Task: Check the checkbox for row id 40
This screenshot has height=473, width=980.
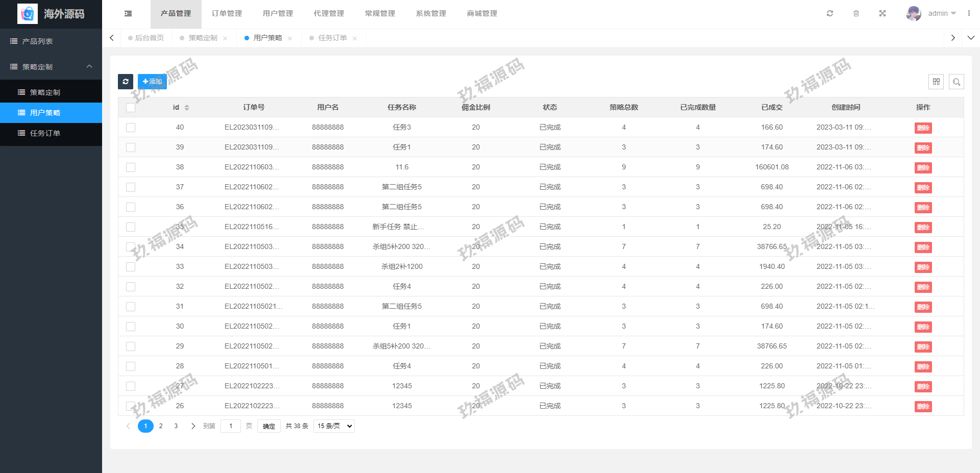Action: [131, 128]
